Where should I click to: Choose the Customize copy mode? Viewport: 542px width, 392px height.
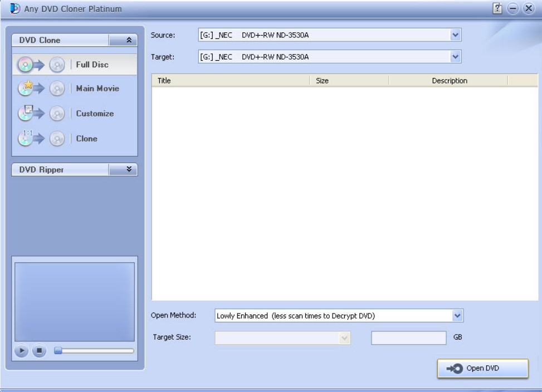point(75,113)
